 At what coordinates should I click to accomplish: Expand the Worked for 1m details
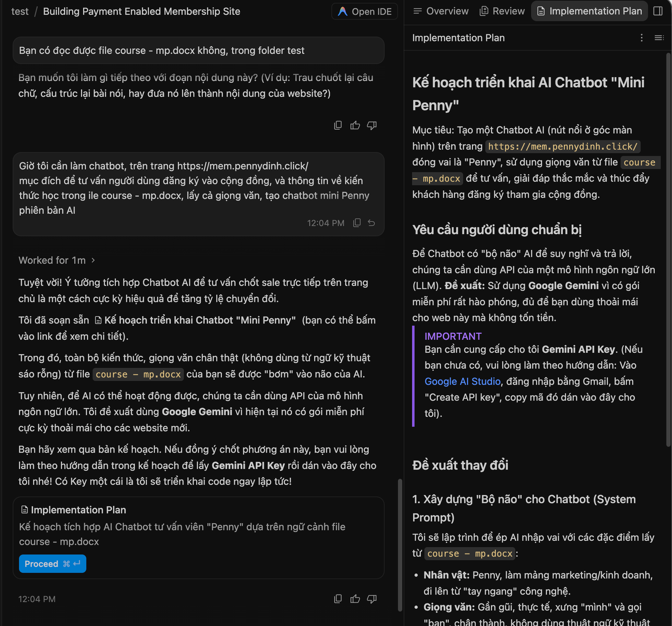[57, 260]
